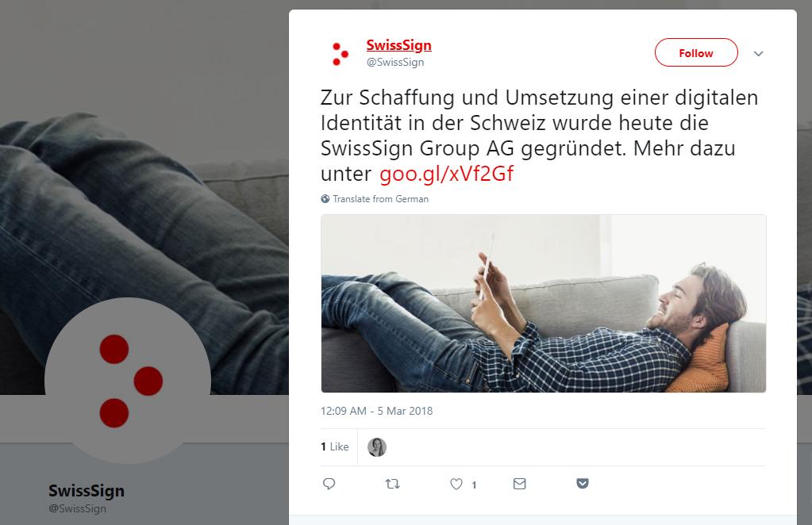Click the reply speech bubble icon
812x525 pixels.
coord(329,484)
